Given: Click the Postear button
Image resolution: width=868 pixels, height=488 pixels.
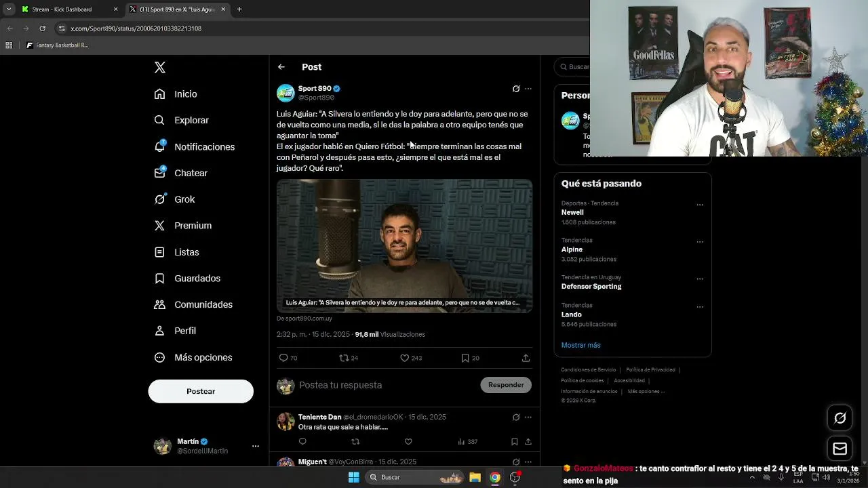Looking at the screenshot, I should coord(201,391).
